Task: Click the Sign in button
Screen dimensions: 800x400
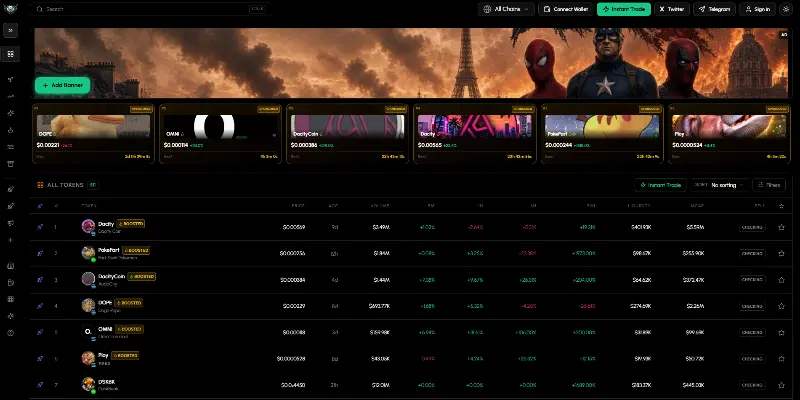Action: (758, 9)
